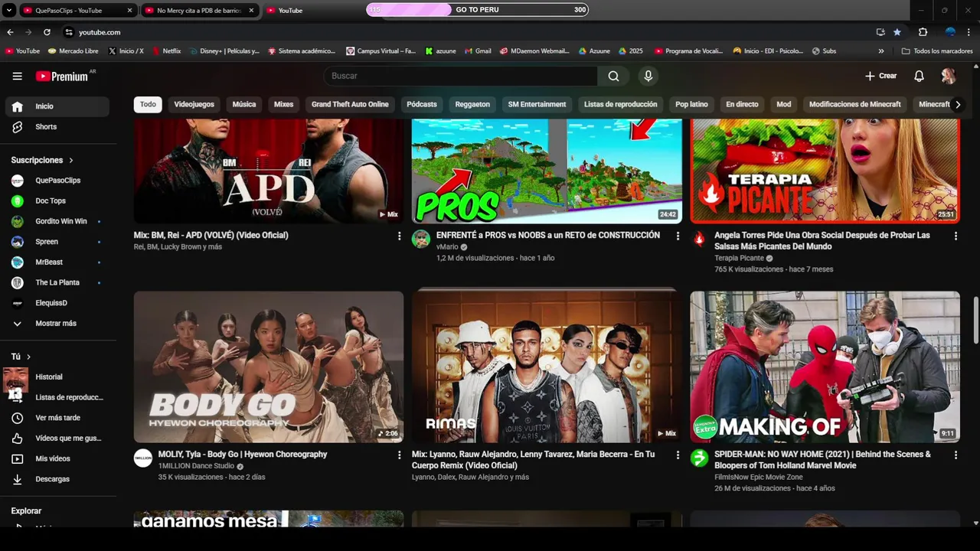The width and height of the screenshot is (980, 551).
Task: Open vMario channel avatar
Action: click(421, 240)
